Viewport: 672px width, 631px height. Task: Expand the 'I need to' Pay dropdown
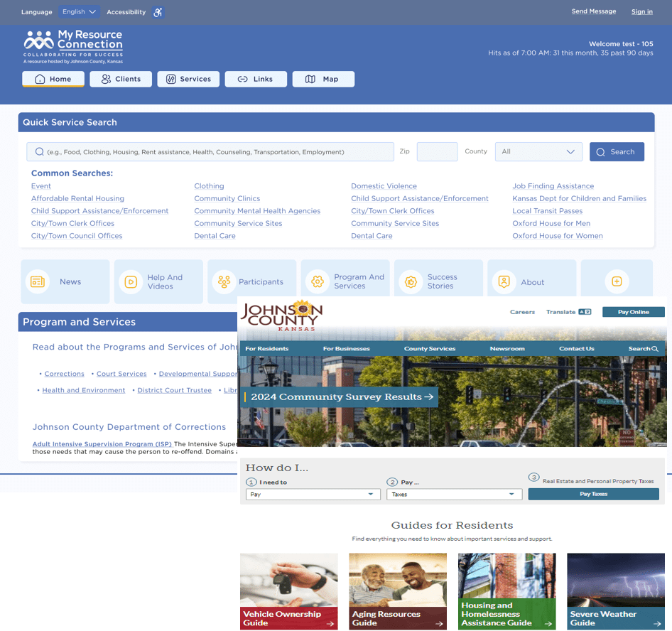click(x=313, y=495)
